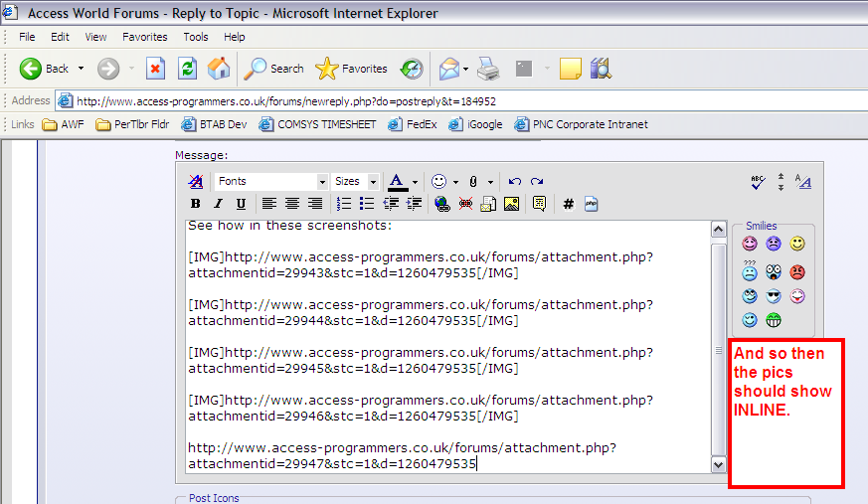Click the editor resize arrows icon
Screen dimensions: 868x504
(x=781, y=182)
